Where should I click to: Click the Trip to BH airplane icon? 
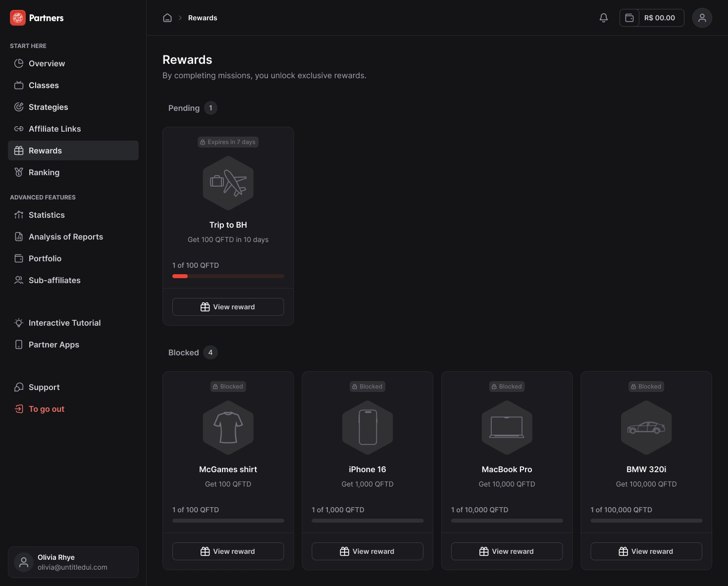(x=228, y=183)
